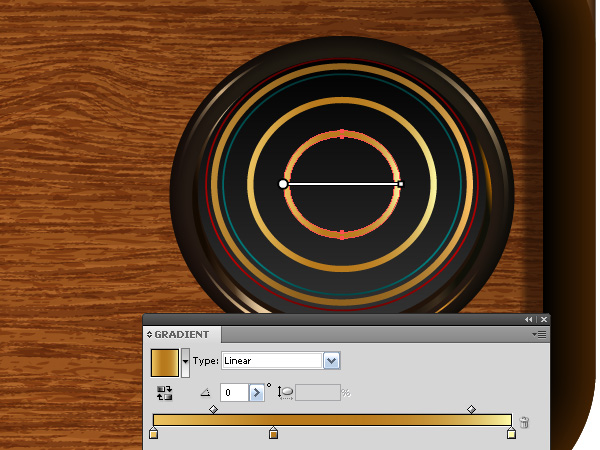
Task: Open the angle value dropdown arrow
Action: [257, 393]
